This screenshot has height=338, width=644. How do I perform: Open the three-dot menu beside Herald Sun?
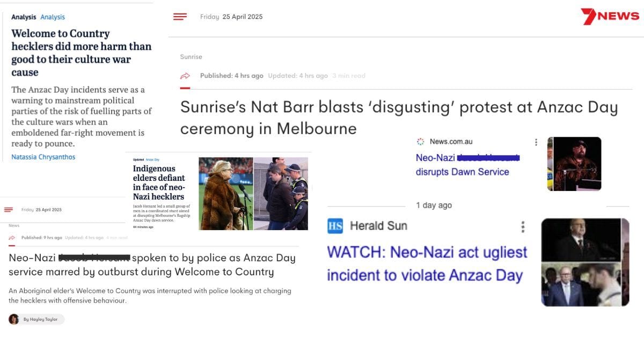tap(523, 227)
